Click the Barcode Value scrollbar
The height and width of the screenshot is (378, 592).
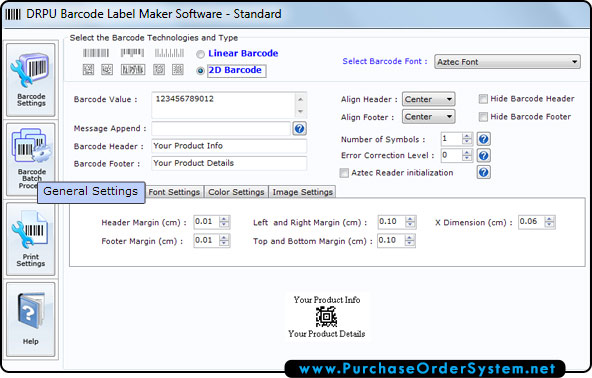point(301,105)
